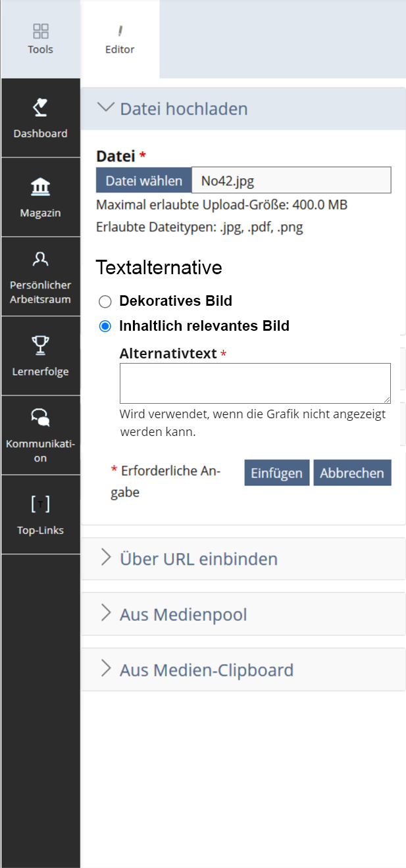Click the Tools grid icon
This screenshot has height=868, width=406.
(40, 30)
